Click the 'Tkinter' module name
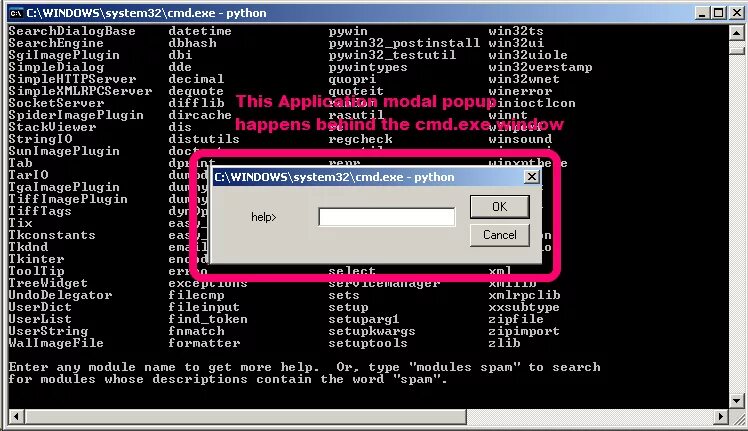 pyautogui.click(x=36, y=259)
